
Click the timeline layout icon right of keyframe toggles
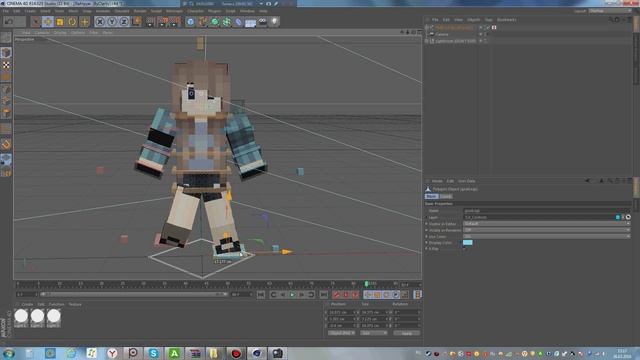click(417, 295)
